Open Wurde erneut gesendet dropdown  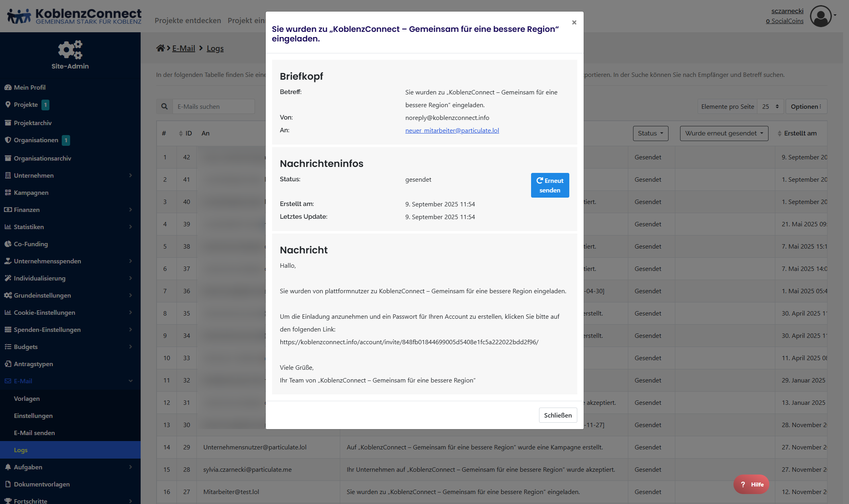click(724, 133)
